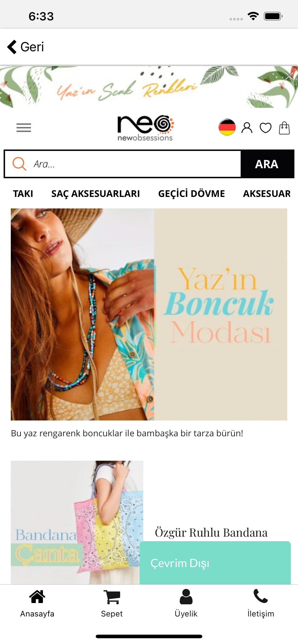Screen dimensions: 298x644
Task: Open the hamburger menu
Action: click(x=24, y=128)
